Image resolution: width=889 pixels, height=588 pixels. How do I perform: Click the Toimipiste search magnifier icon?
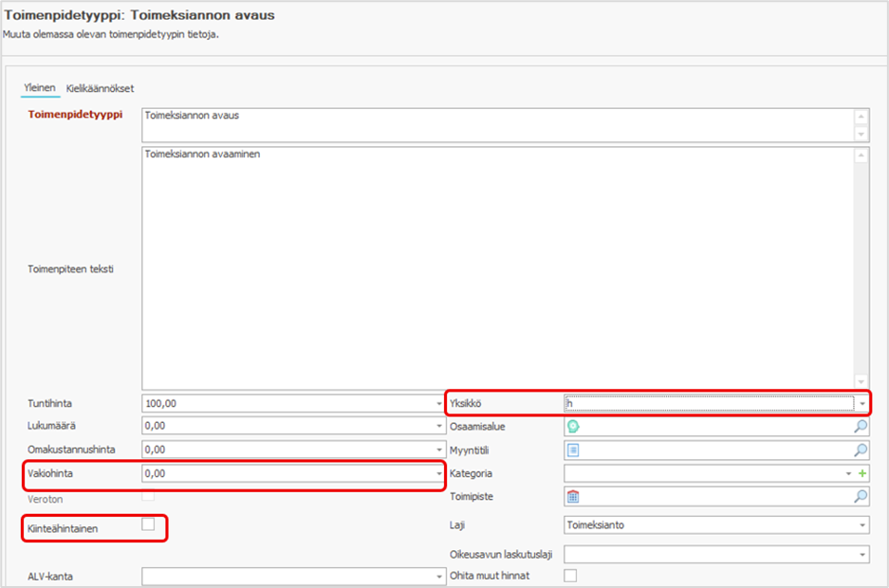(861, 496)
